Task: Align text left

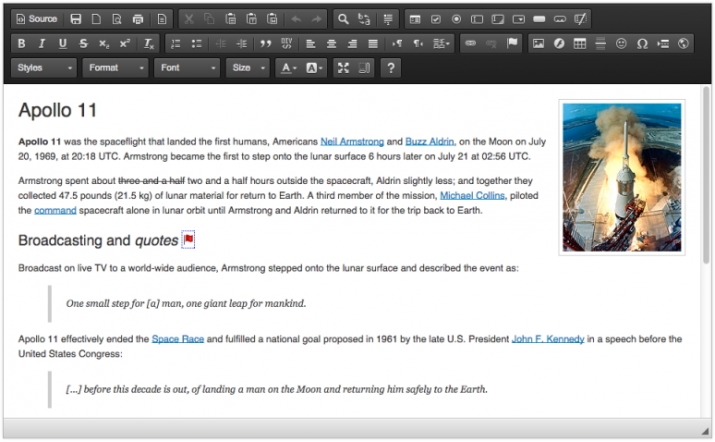Action: (x=311, y=44)
